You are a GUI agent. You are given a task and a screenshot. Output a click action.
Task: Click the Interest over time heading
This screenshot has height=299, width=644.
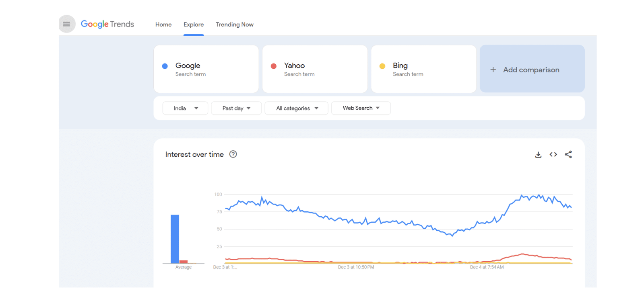(194, 154)
